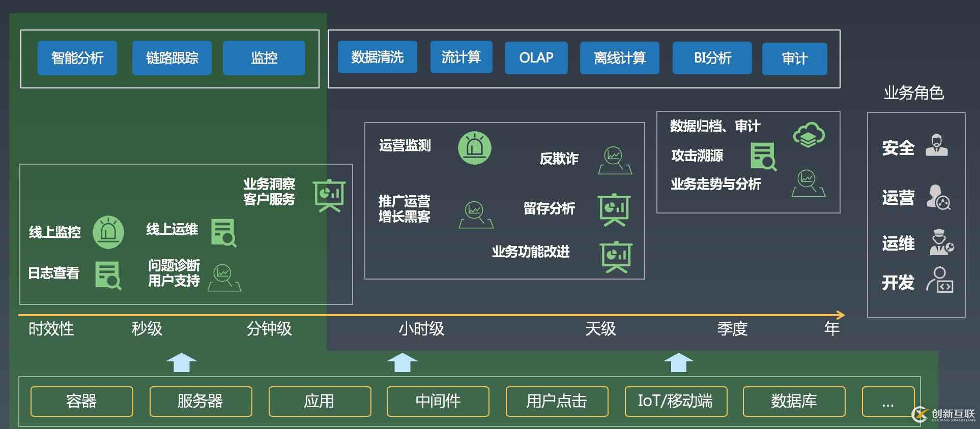Image resolution: width=980 pixels, height=429 pixels.
Task: Click the 业务走势与分析 label
Action: point(716,184)
